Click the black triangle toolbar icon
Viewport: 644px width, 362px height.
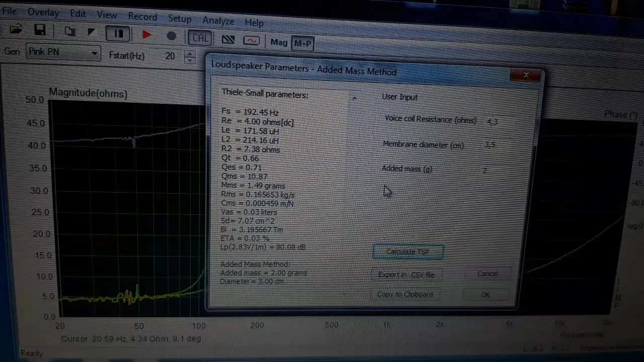pyautogui.click(x=91, y=32)
